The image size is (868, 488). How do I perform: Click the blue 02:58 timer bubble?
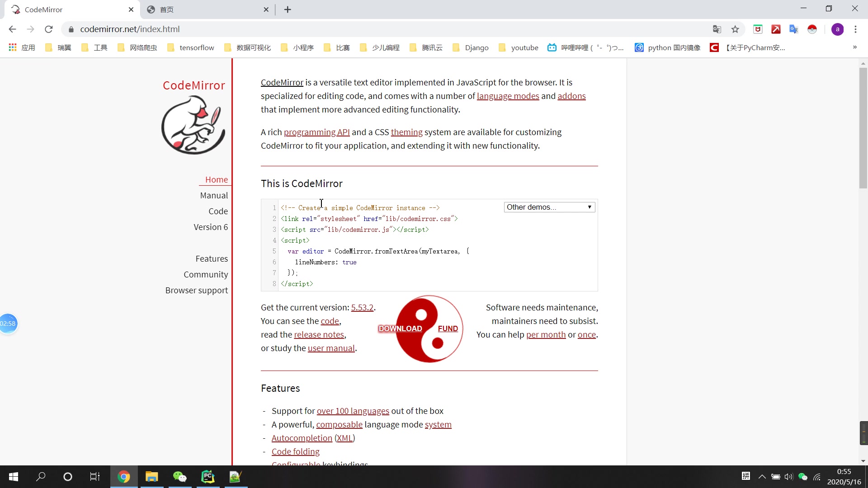coord(8,323)
